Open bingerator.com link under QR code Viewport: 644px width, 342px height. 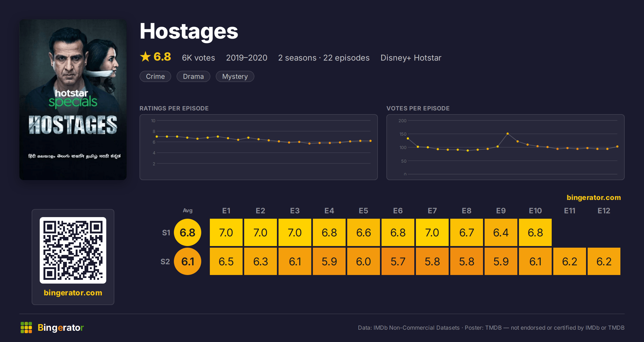(73, 293)
